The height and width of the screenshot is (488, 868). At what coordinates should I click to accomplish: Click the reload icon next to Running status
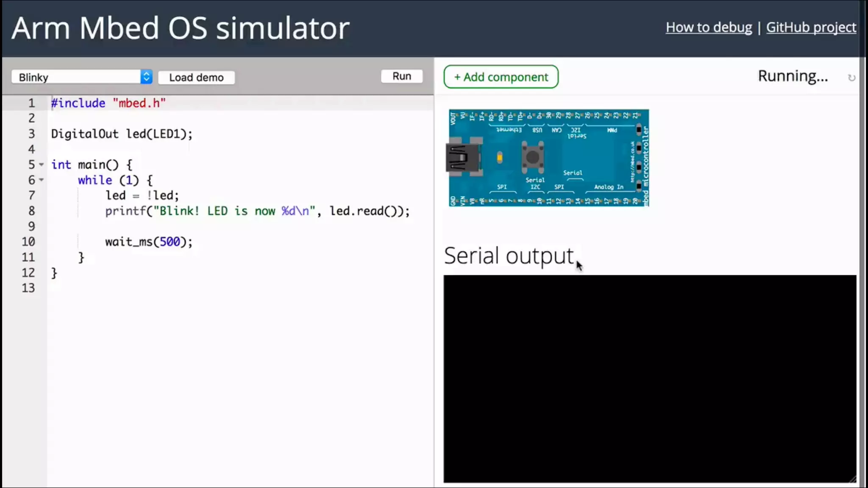(851, 78)
